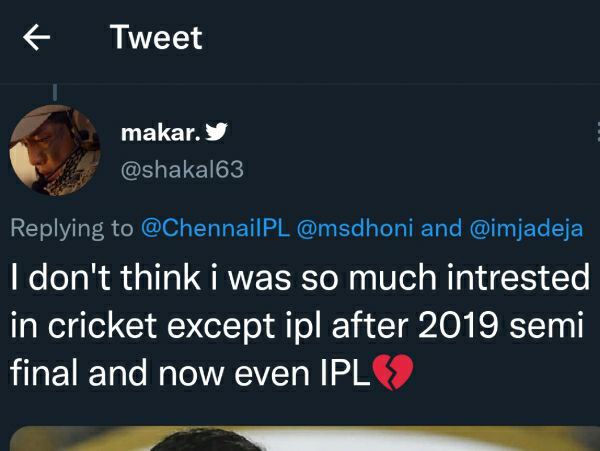Click the 'Replying to' label
Viewport: 600px width, 451px height.
click(71, 228)
